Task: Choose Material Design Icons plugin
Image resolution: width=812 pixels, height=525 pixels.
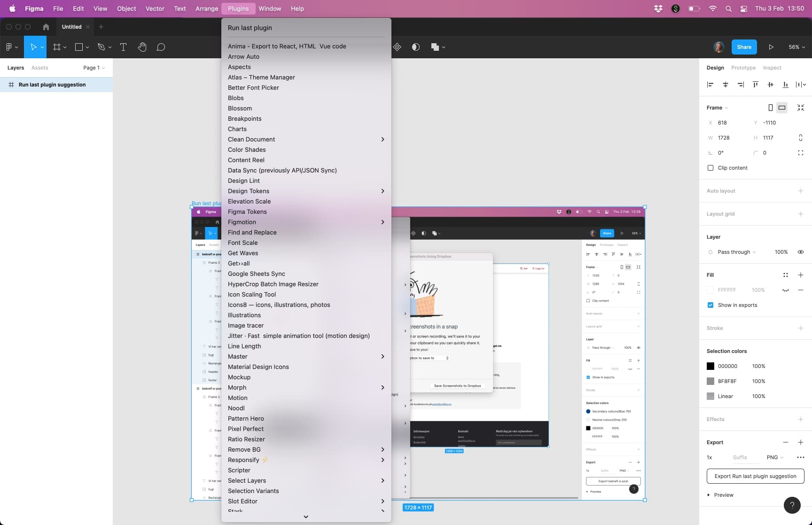Action: point(306,367)
